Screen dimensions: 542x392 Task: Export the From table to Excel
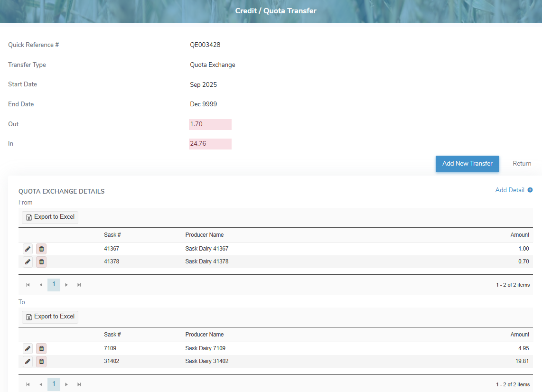coord(50,217)
